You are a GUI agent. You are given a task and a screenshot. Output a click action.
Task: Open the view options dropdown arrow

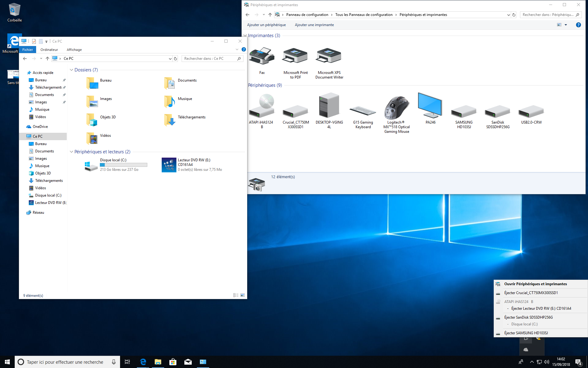(x=566, y=25)
